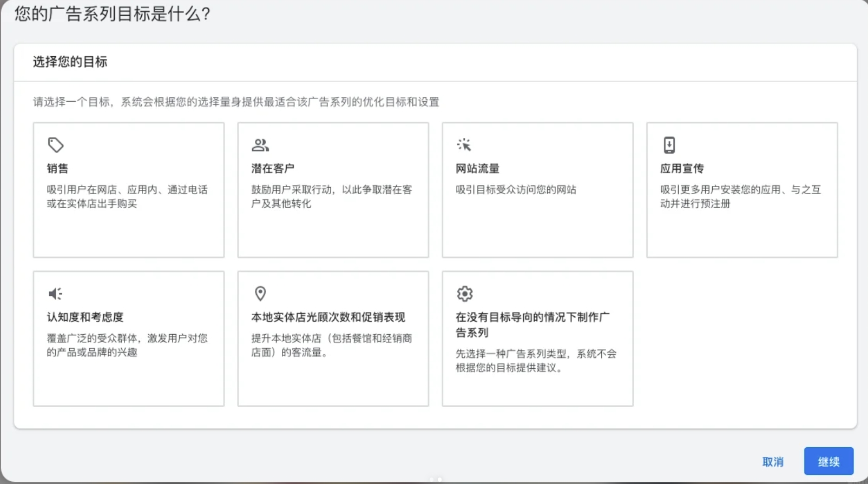
Task: Click instruction text 请选择一个目标
Action: pyautogui.click(x=236, y=102)
